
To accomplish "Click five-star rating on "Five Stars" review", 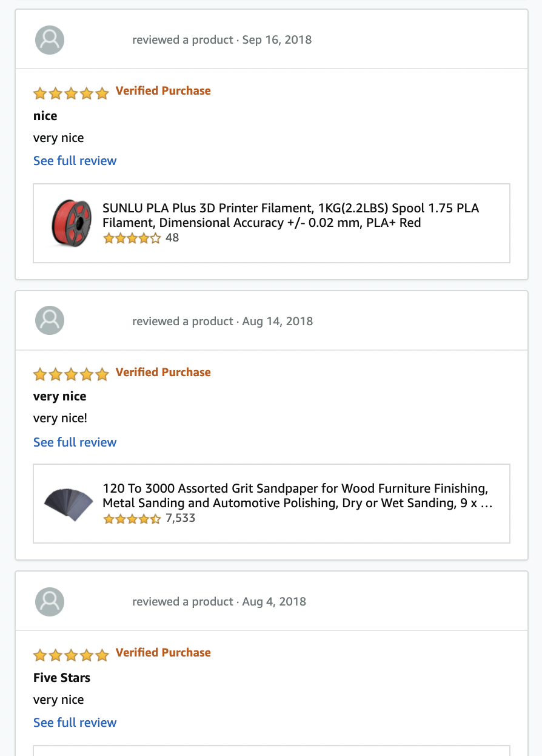I will [71, 655].
